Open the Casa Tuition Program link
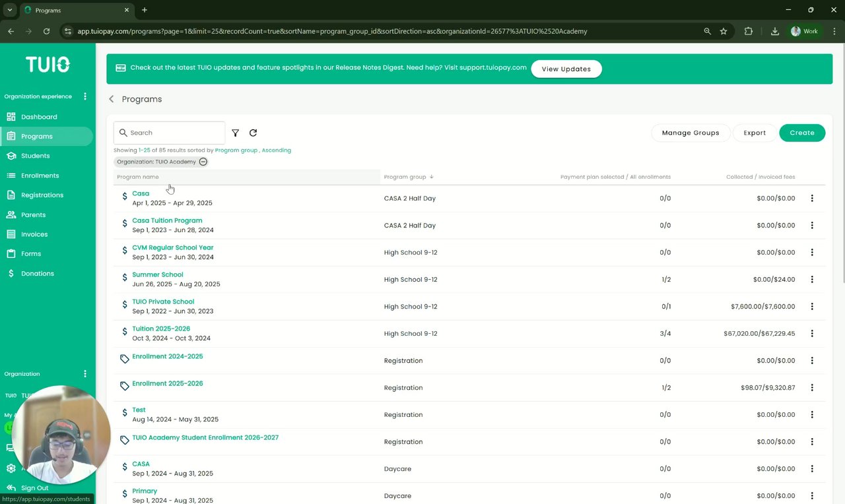This screenshot has height=504, width=845. point(167,220)
